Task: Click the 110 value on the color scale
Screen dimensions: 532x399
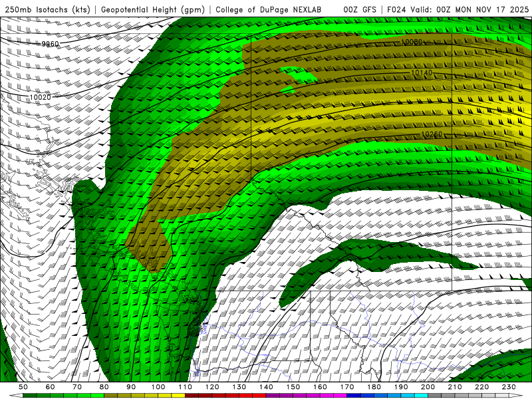Action: coord(185,387)
